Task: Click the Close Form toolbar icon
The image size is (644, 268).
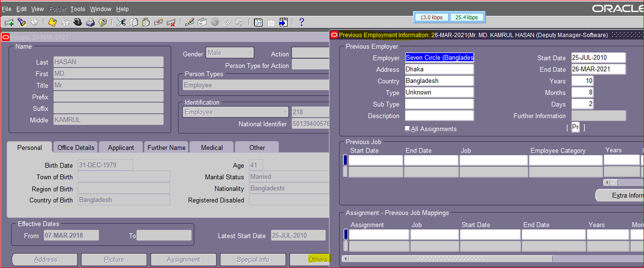Action: [x=102, y=22]
